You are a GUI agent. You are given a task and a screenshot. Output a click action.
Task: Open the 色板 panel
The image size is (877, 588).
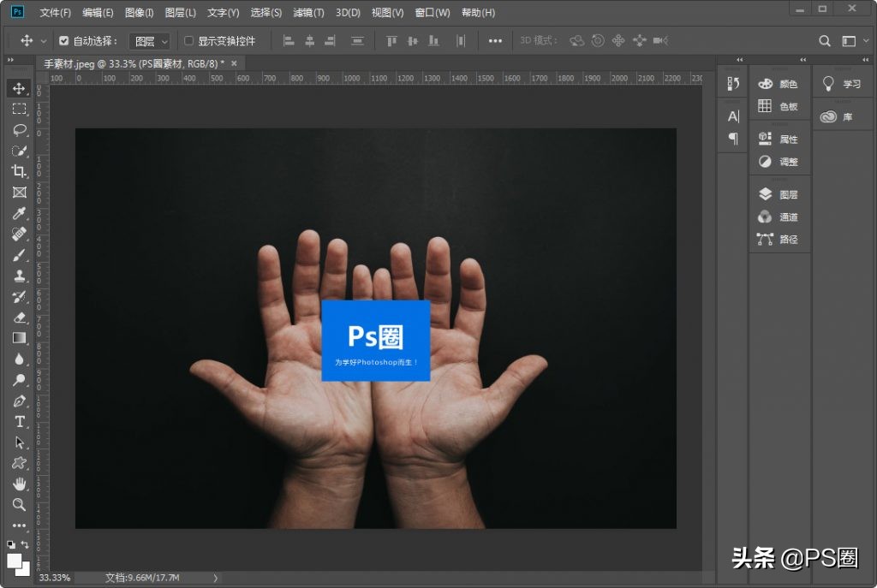[x=778, y=106]
